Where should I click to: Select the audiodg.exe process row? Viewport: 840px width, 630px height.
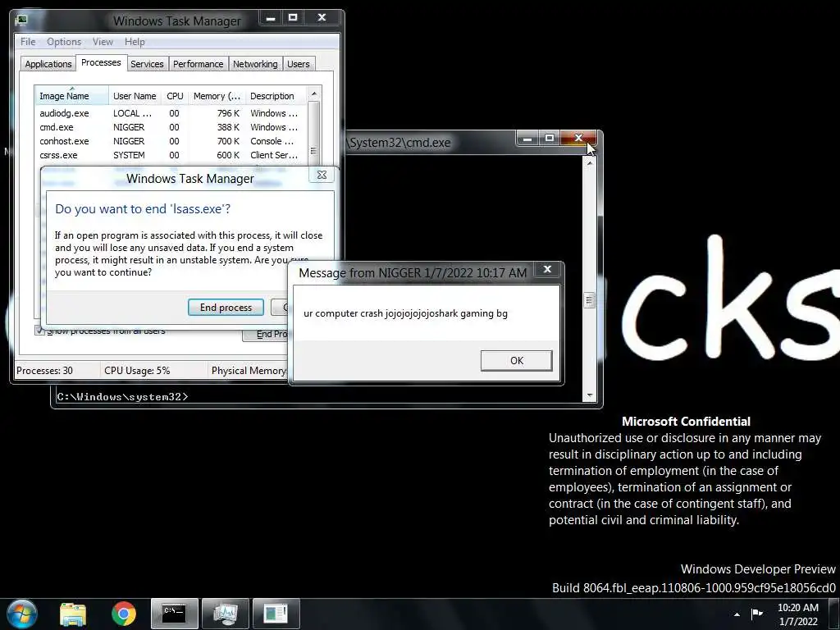171,113
